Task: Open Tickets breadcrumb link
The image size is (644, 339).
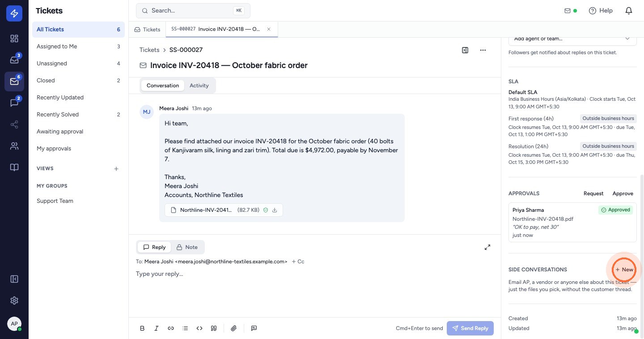Action: coord(149,50)
